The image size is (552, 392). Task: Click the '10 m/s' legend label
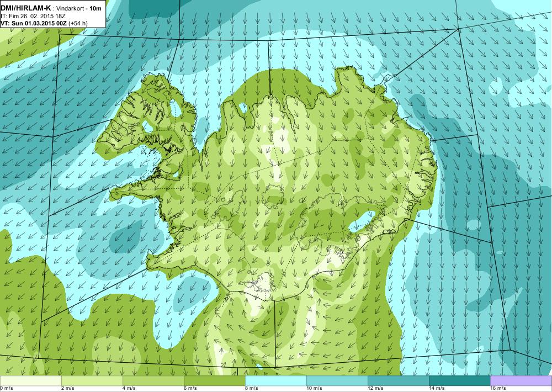tap(314, 389)
